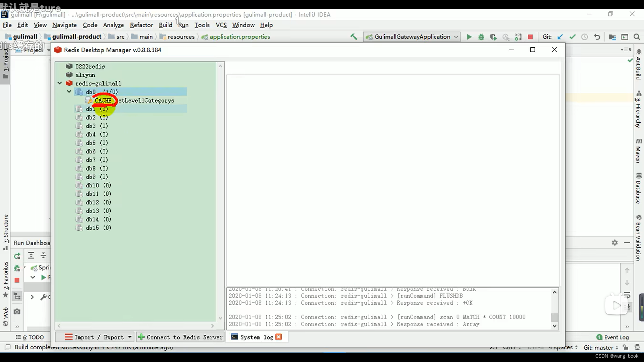This screenshot has height=362, width=644.
Task: Open the Refactor menu
Action: [x=142, y=25]
